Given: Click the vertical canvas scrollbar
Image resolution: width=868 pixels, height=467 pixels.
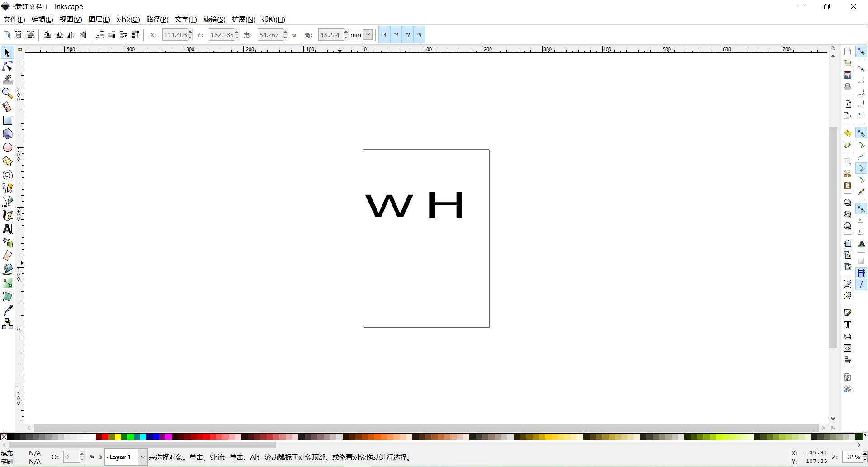Looking at the screenshot, I should [833, 237].
